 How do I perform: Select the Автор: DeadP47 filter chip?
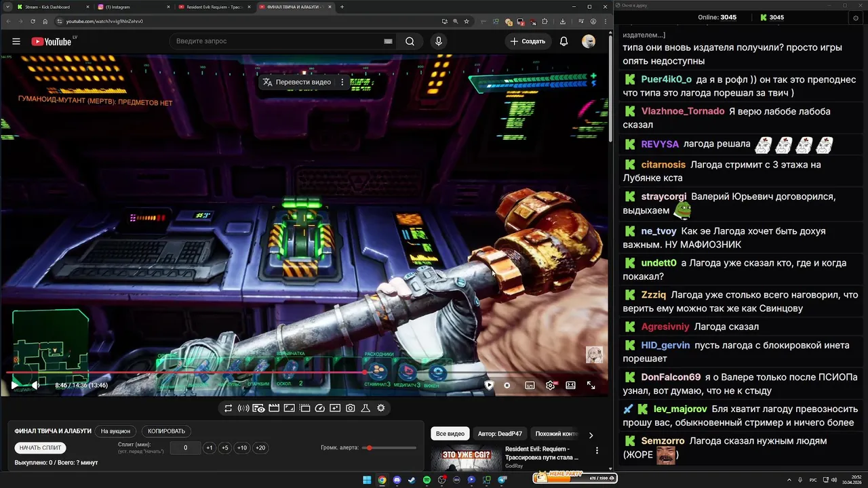click(500, 434)
